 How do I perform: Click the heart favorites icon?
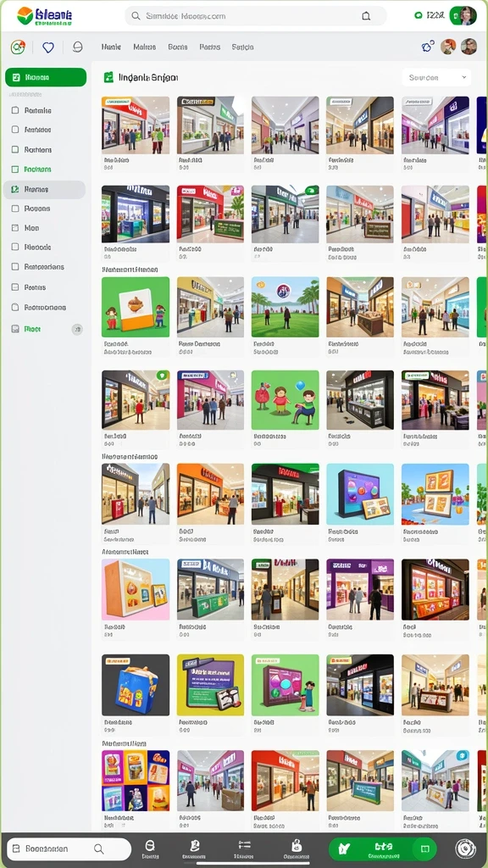click(48, 47)
